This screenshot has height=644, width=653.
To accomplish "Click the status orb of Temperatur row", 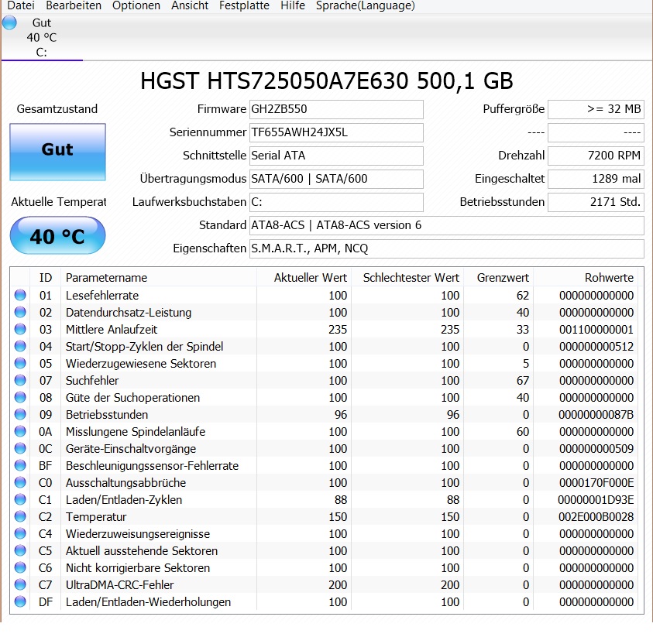I will (x=20, y=517).
